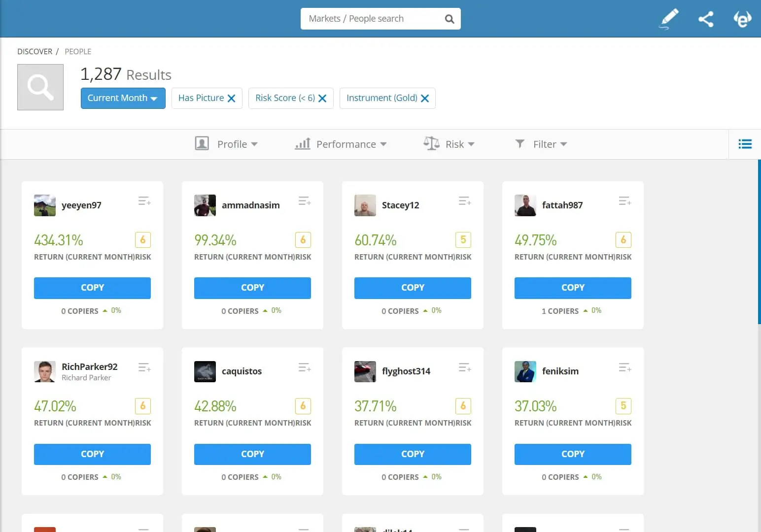Click the Performance bar-chart icon

coord(302,144)
